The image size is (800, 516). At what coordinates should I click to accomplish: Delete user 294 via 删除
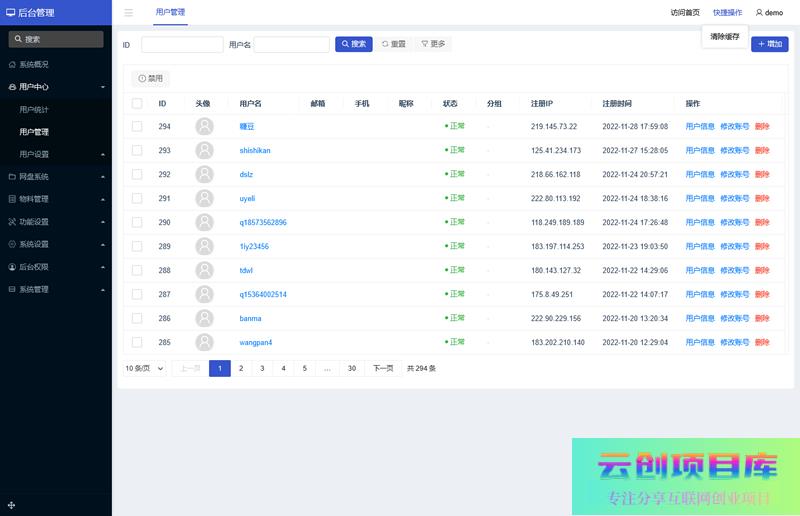(762, 126)
